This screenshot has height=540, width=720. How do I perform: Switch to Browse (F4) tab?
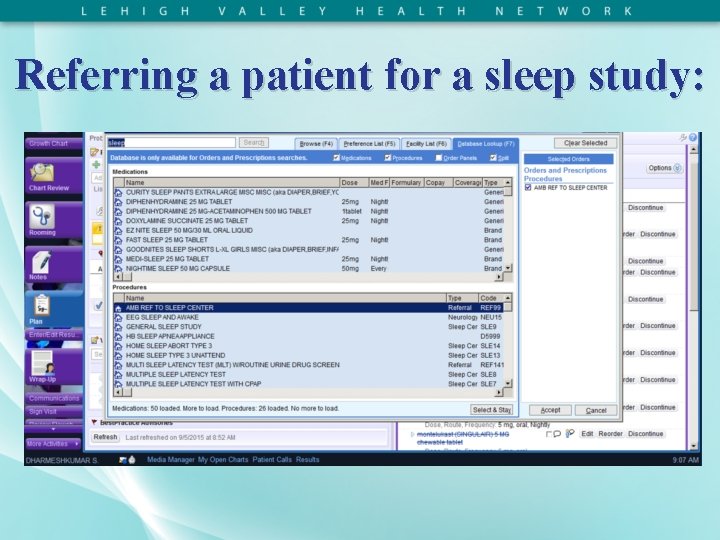click(x=316, y=144)
